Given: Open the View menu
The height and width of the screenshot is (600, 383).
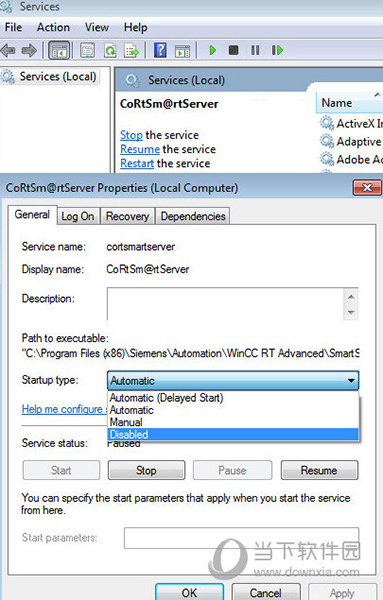Looking at the screenshot, I should pos(97,28).
